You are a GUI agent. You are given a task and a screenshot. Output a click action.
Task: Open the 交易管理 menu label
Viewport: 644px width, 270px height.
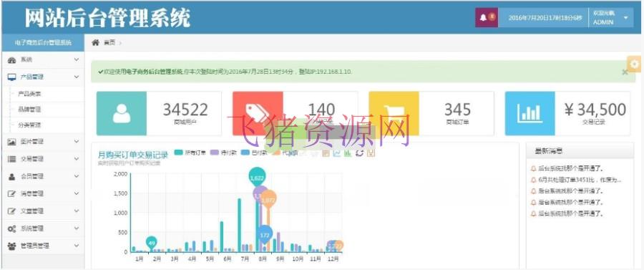(x=32, y=158)
